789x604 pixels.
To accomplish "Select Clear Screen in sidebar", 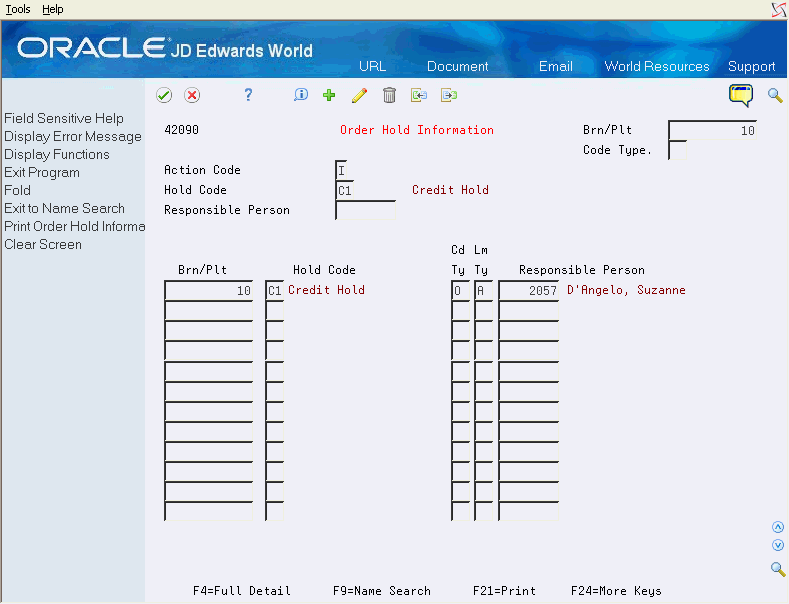I will click(43, 245).
